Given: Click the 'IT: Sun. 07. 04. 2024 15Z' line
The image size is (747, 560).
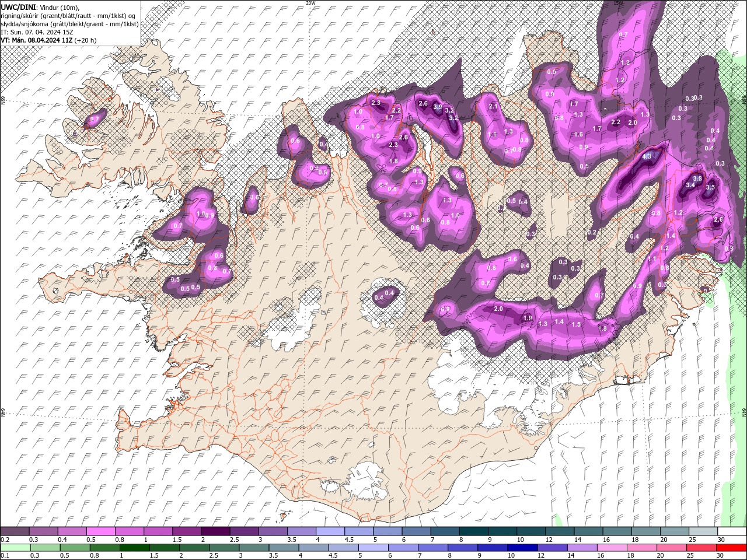Looking at the screenshot, I should point(37,32).
